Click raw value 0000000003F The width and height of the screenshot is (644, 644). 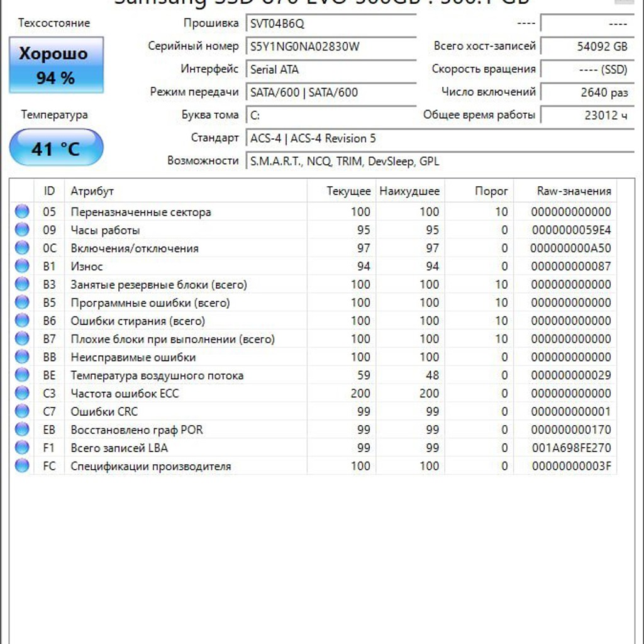click(x=571, y=466)
